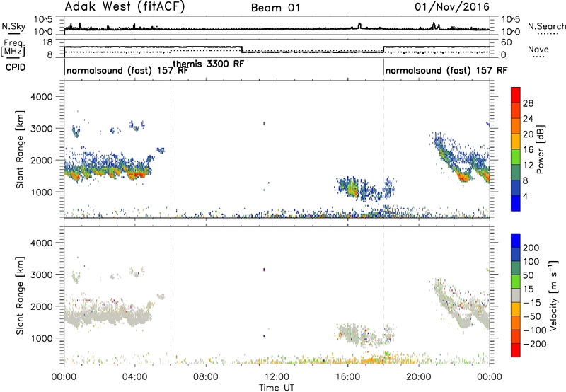Screen dimensions: 566x392
Task: Click the "2000" tick in velocity panel
Action: click(x=42, y=306)
